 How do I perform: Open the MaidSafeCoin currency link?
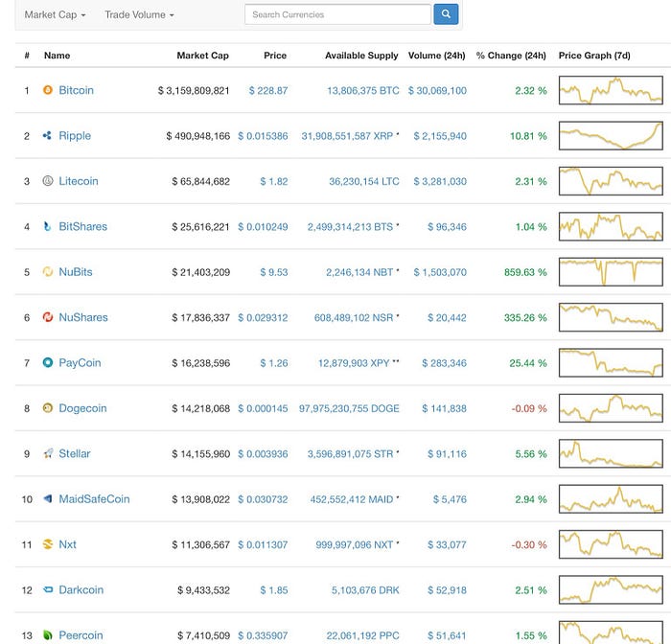click(x=94, y=499)
